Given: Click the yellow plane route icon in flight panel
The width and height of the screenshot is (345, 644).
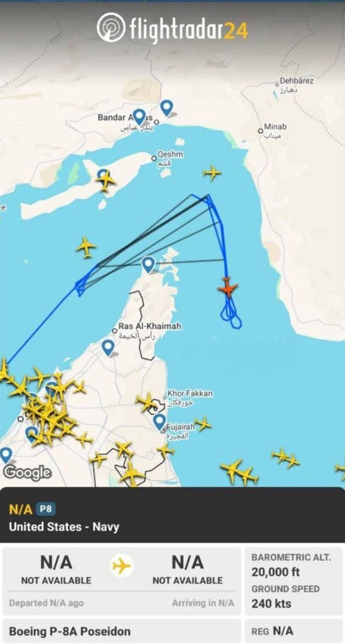Looking at the screenshot, I should pyautogui.click(x=121, y=567).
